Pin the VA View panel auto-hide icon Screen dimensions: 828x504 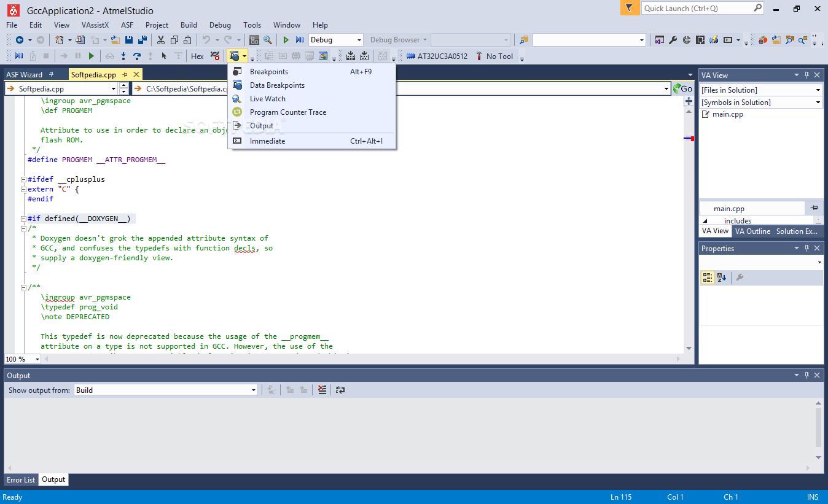pyautogui.click(x=807, y=75)
